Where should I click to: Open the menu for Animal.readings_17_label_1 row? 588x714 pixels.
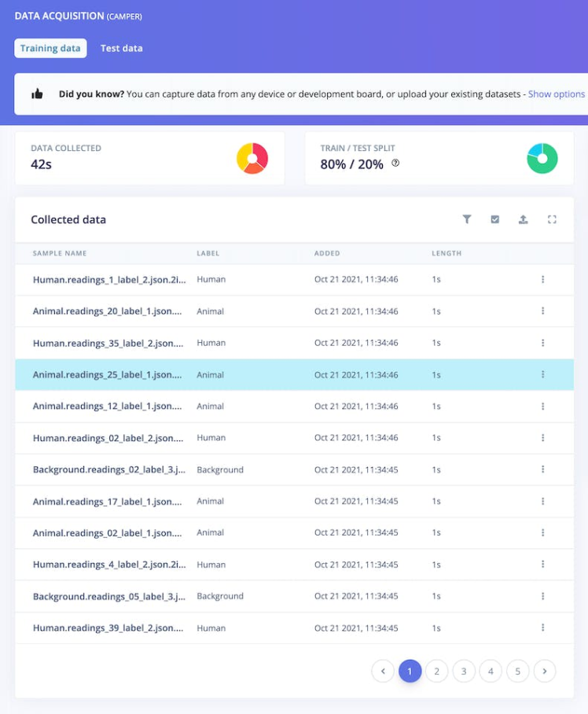click(x=543, y=501)
